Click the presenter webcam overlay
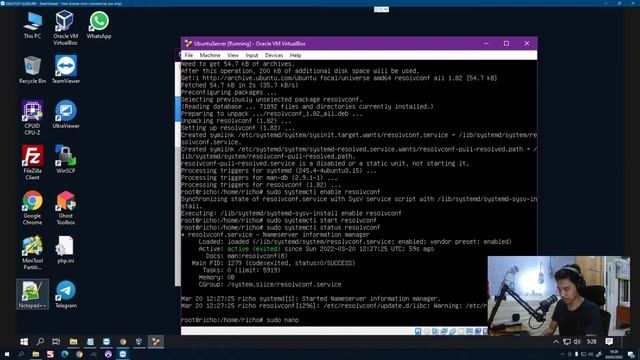Viewport: 640px width, 360px height. (558, 296)
